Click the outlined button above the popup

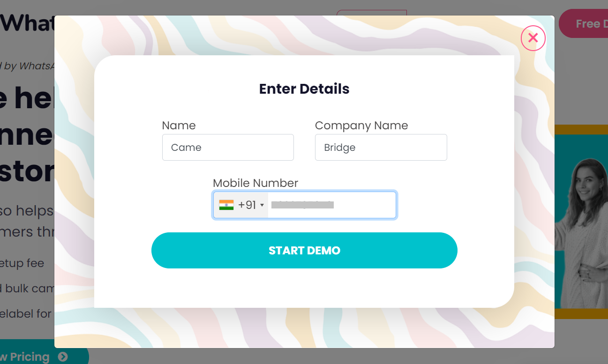[371, 12]
